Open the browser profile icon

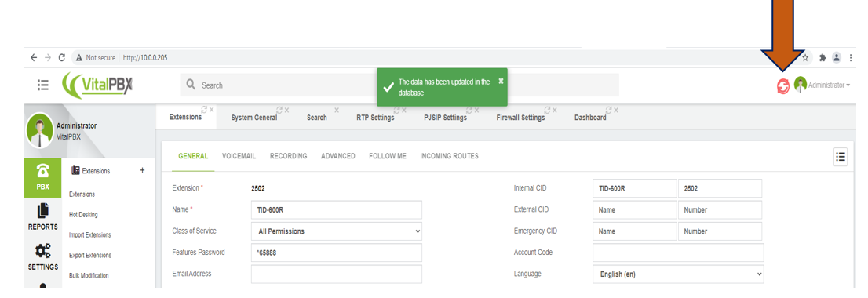pyautogui.click(x=837, y=57)
